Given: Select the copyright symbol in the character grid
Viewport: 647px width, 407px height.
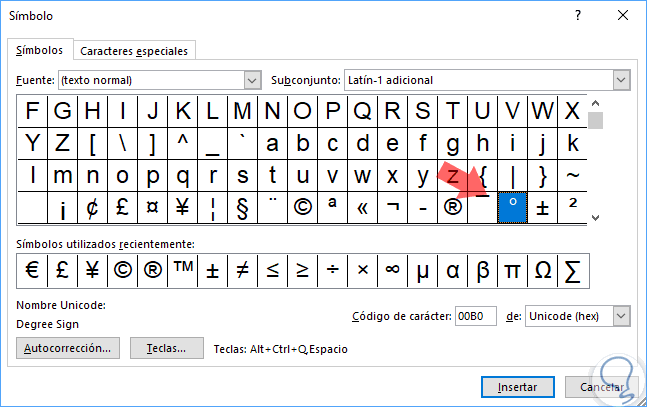Looking at the screenshot, I should (302, 208).
